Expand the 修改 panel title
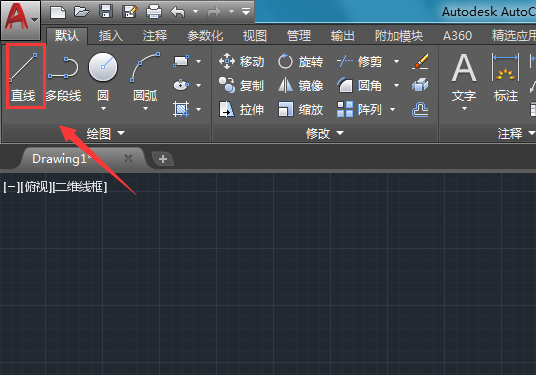This screenshot has width=536, height=375. 325,133
